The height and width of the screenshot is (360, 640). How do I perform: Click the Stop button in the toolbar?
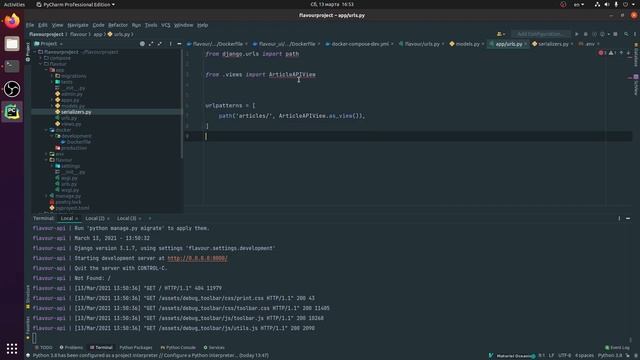pyautogui.click(x=616, y=34)
